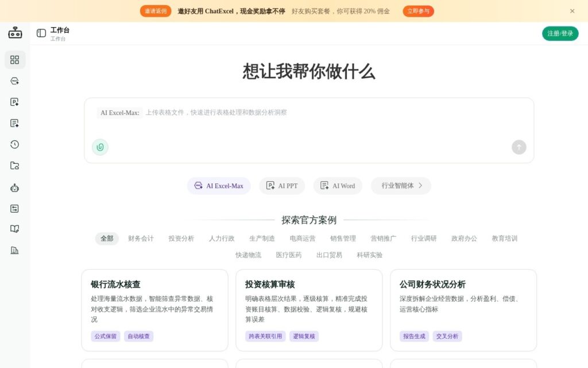Close the invitation promo banner
Viewport: 588px width, 368px height.
[x=572, y=11]
